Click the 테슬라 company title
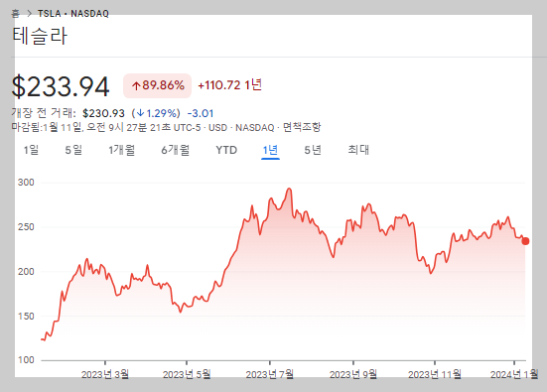The image size is (547, 392). pyautogui.click(x=40, y=36)
